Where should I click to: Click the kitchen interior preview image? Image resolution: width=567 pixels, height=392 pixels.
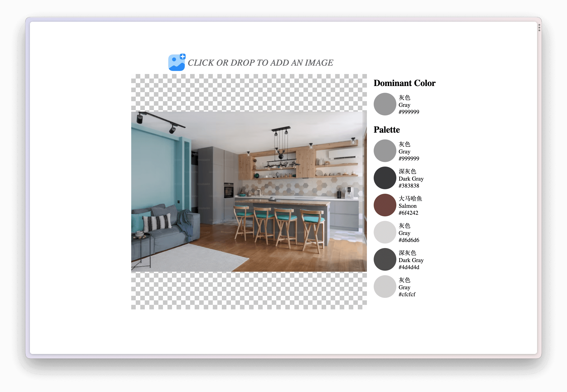[249, 191]
